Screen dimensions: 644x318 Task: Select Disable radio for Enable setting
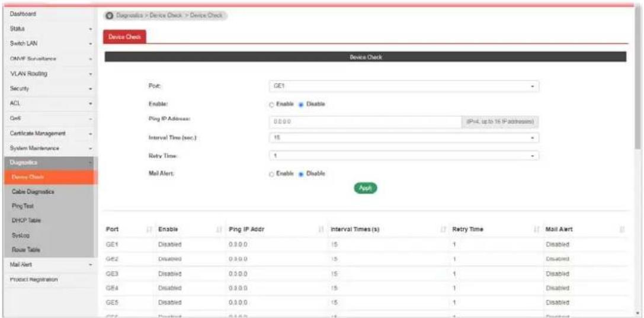click(x=300, y=105)
